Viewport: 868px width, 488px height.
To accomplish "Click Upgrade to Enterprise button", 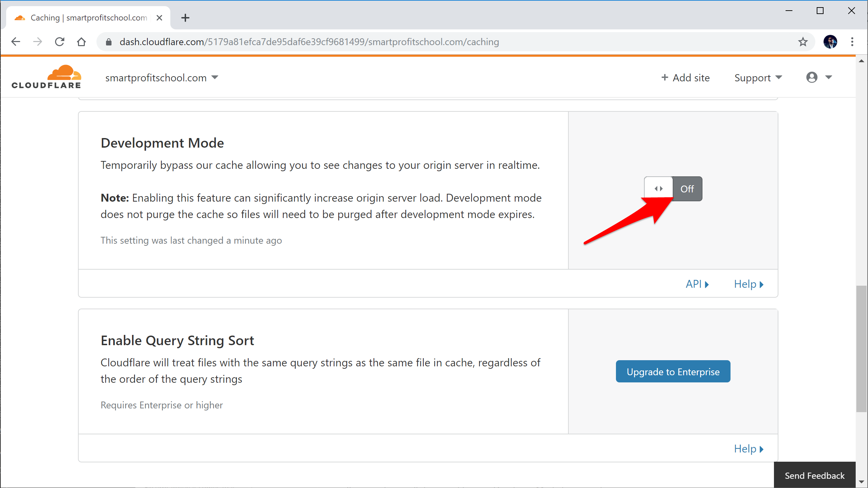I will 673,371.
